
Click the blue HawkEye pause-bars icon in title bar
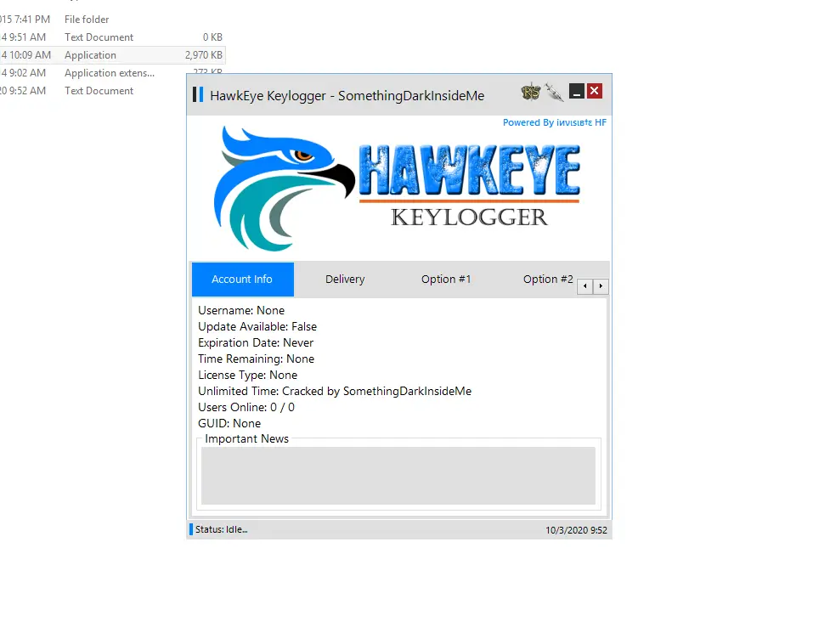(x=197, y=94)
